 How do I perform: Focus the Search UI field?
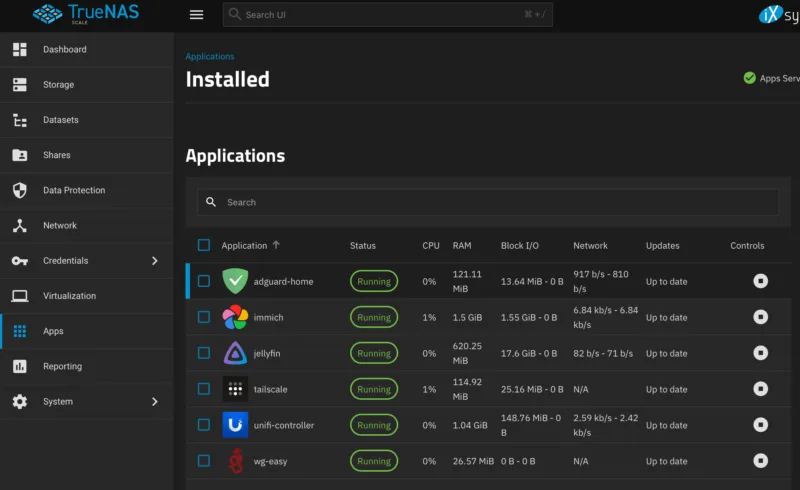pos(388,14)
